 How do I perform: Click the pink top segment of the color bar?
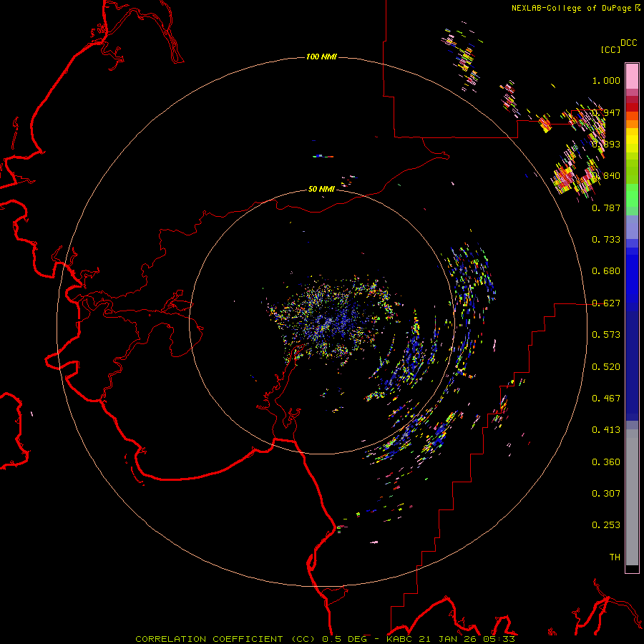(632, 77)
